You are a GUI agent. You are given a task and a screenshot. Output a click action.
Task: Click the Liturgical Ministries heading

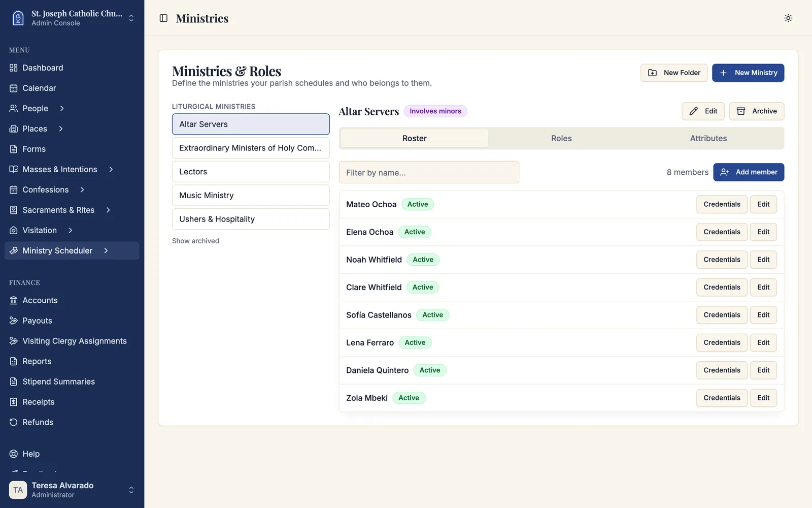click(214, 107)
